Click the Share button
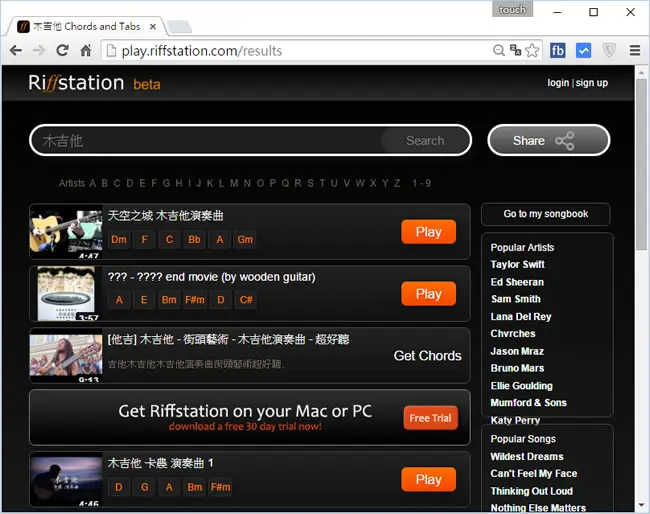650x514 pixels. pyautogui.click(x=548, y=141)
